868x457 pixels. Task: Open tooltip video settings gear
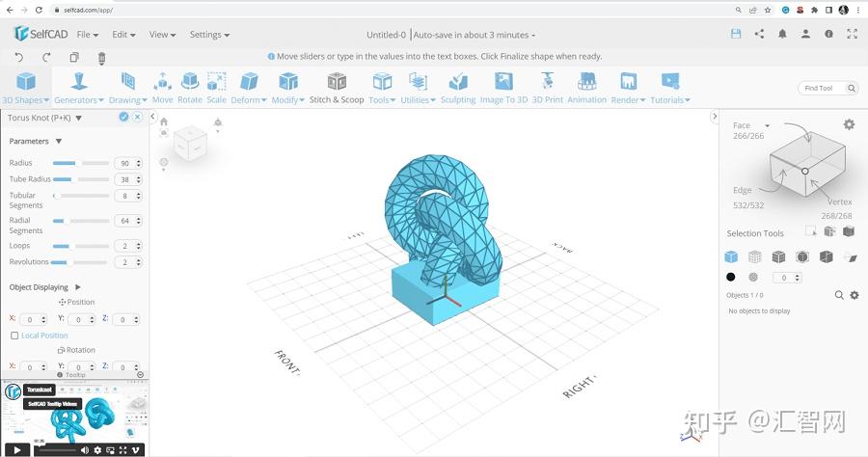pyautogui.click(x=98, y=450)
